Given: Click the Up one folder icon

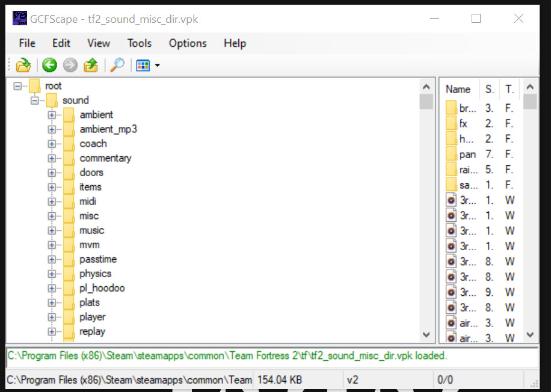Looking at the screenshot, I should coord(90,65).
